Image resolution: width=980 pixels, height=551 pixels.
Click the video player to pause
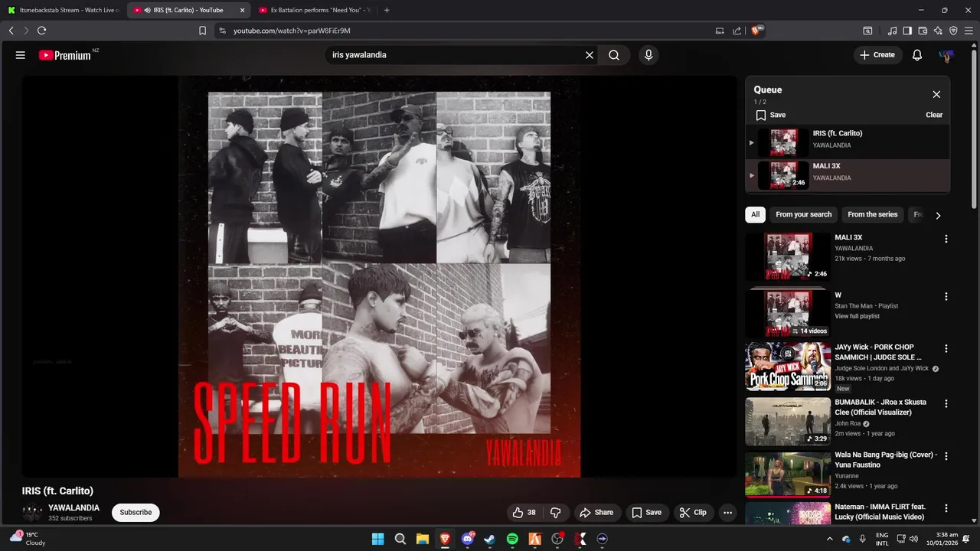pyautogui.click(x=379, y=275)
